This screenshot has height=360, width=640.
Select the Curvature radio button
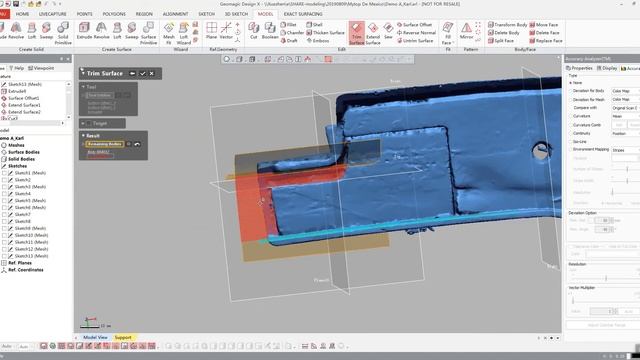click(571, 116)
